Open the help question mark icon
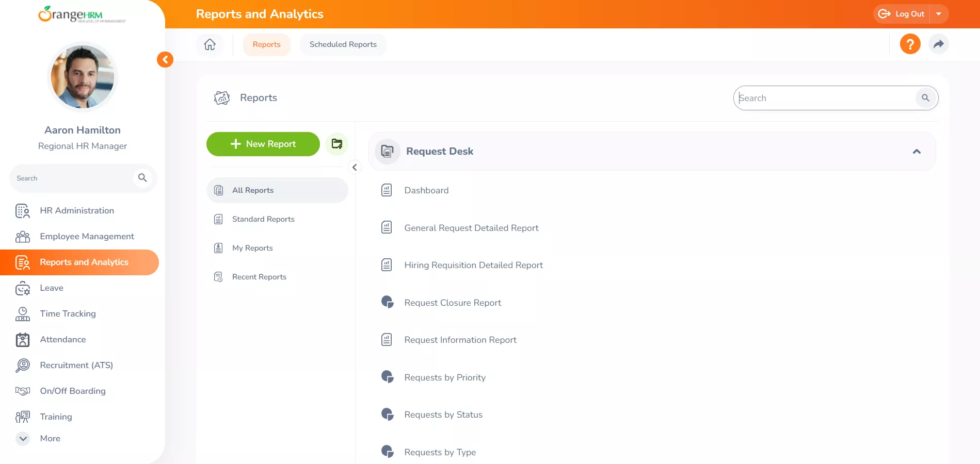980x464 pixels. pos(910,44)
